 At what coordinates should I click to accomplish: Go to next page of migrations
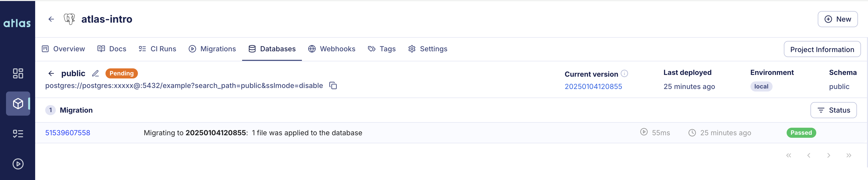click(829, 155)
